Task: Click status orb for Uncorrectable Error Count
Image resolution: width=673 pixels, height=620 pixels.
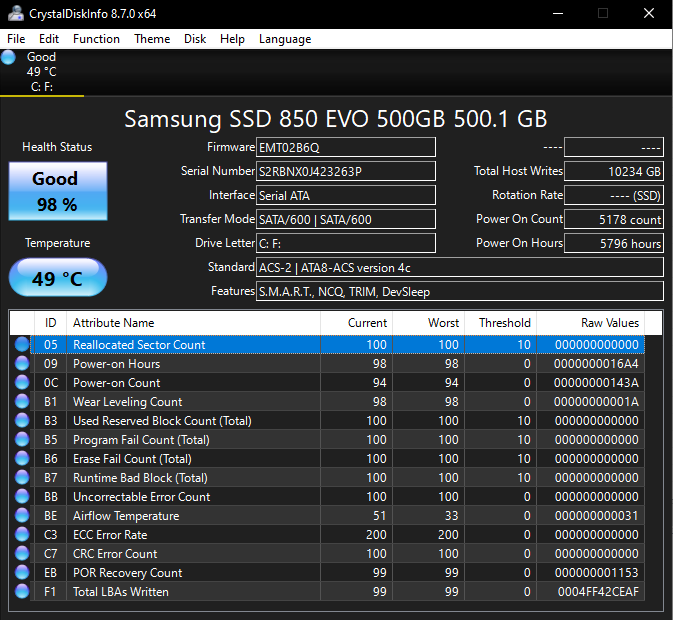Action: coord(22,496)
